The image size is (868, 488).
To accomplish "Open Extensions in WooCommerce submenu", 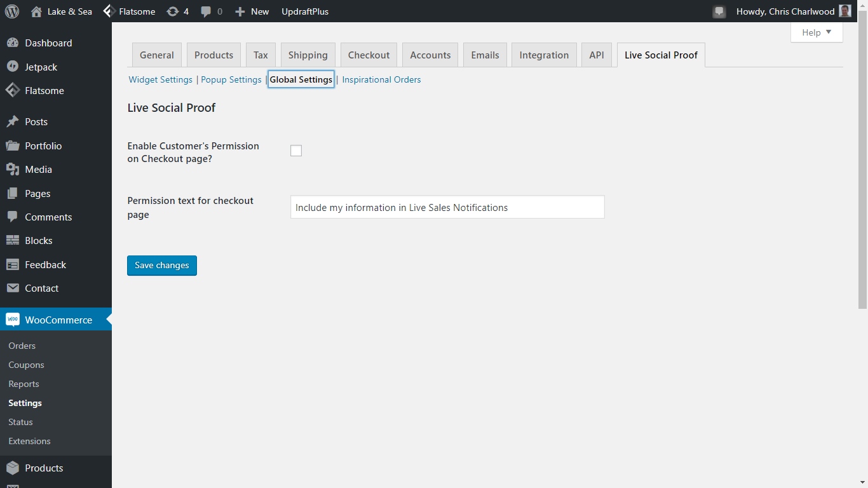I will (29, 441).
